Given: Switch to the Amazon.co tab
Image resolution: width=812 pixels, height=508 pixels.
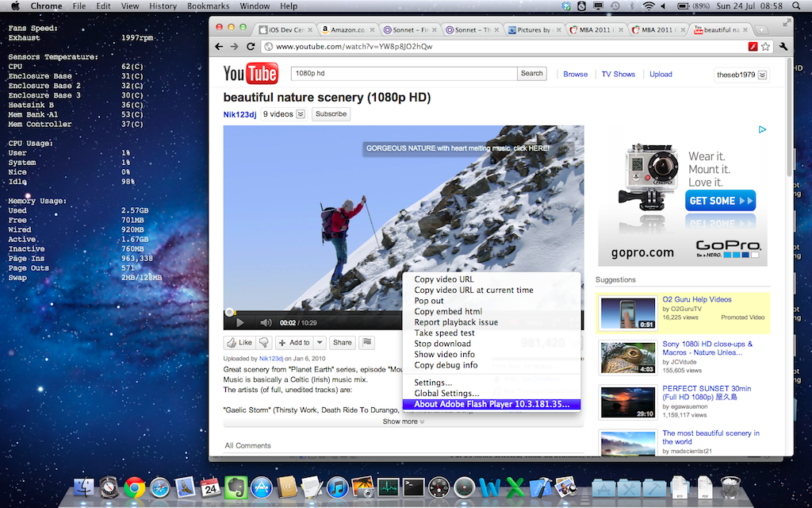Looking at the screenshot, I should (347, 30).
